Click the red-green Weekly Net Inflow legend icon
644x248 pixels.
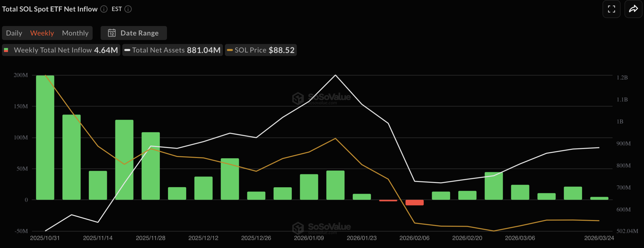tap(6, 50)
